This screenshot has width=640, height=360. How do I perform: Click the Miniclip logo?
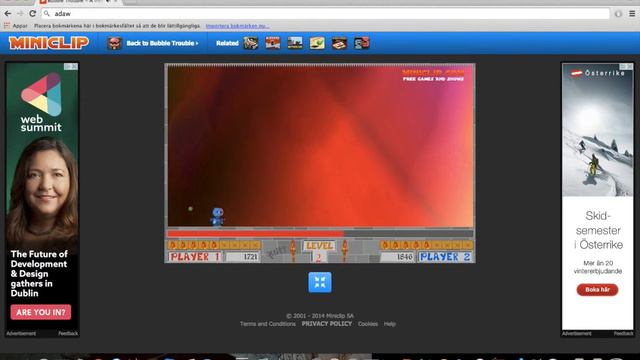pyautogui.click(x=49, y=42)
